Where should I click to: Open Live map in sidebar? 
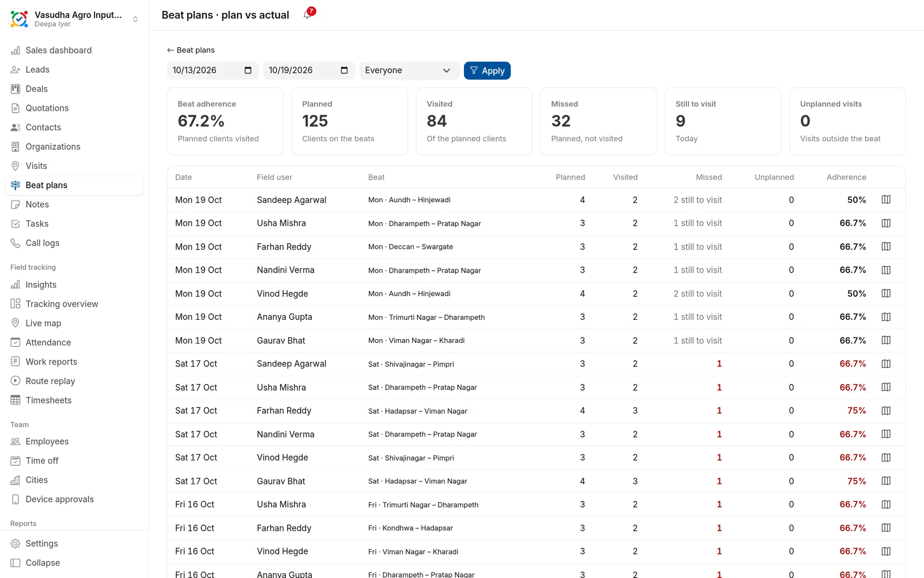point(74,323)
